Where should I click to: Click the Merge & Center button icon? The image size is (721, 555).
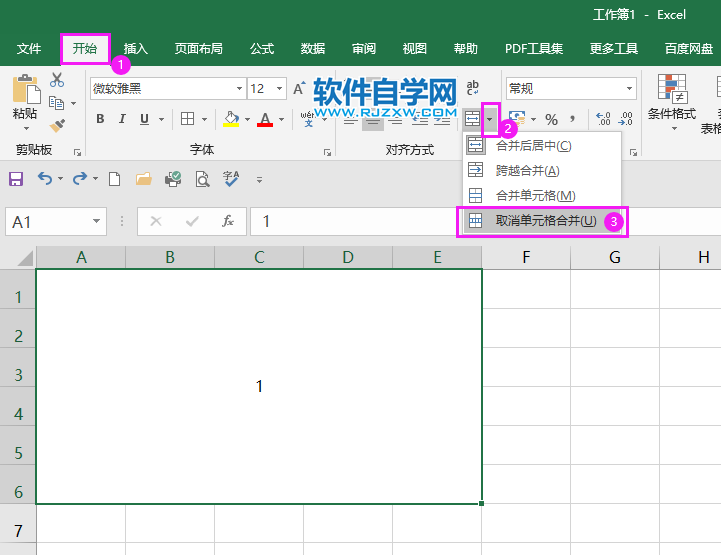tap(472, 119)
